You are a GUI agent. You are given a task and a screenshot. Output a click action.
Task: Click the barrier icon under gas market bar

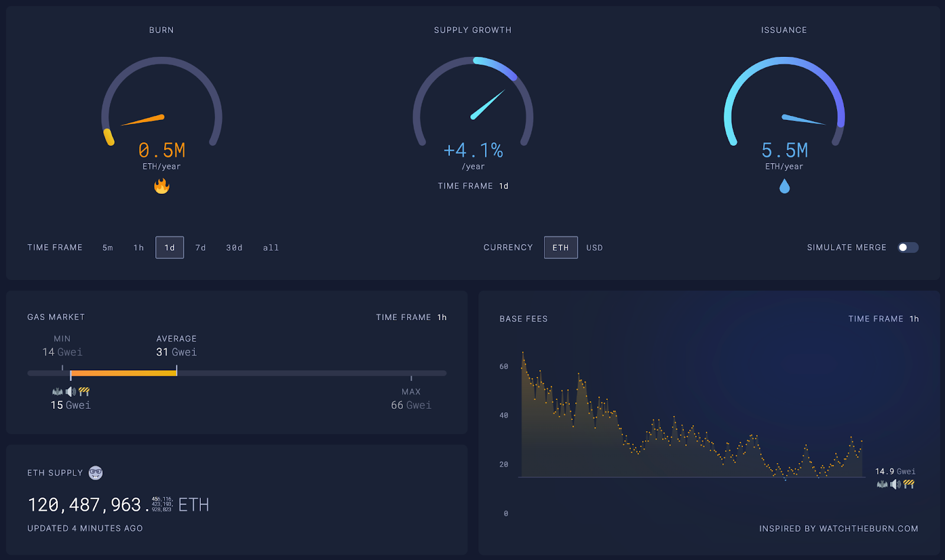(x=84, y=392)
